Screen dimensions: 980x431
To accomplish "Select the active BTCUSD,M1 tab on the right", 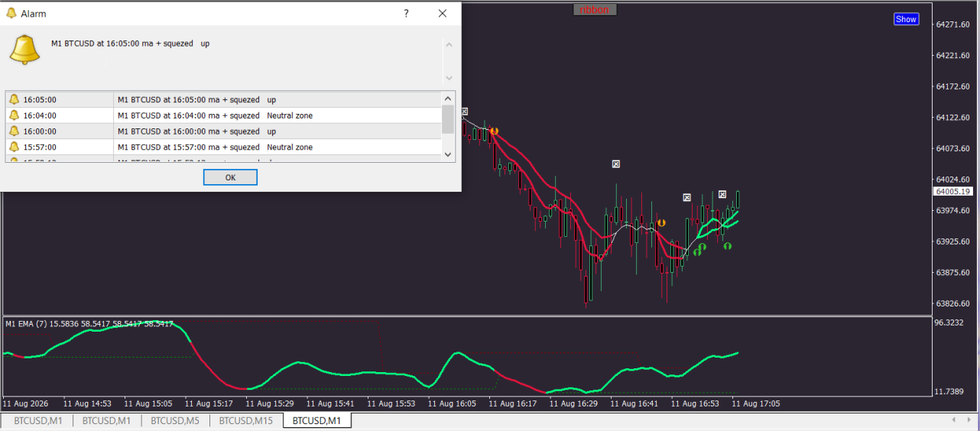I will click(317, 420).
